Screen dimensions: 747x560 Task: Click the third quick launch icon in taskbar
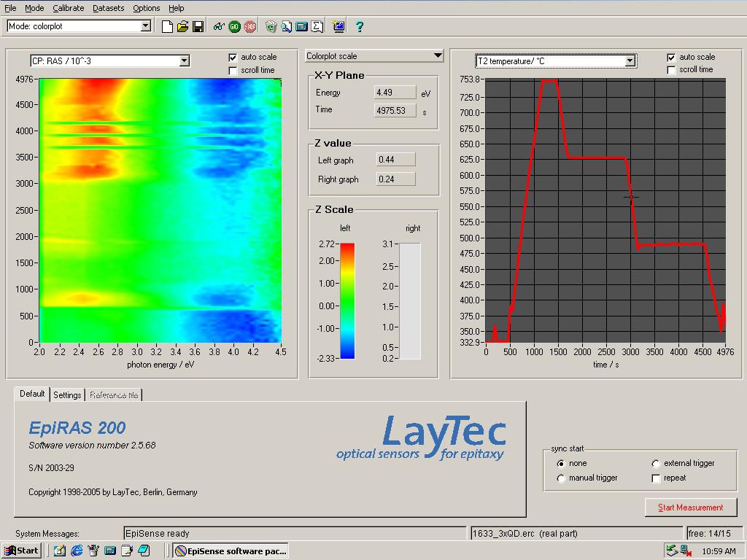point(93,551)
